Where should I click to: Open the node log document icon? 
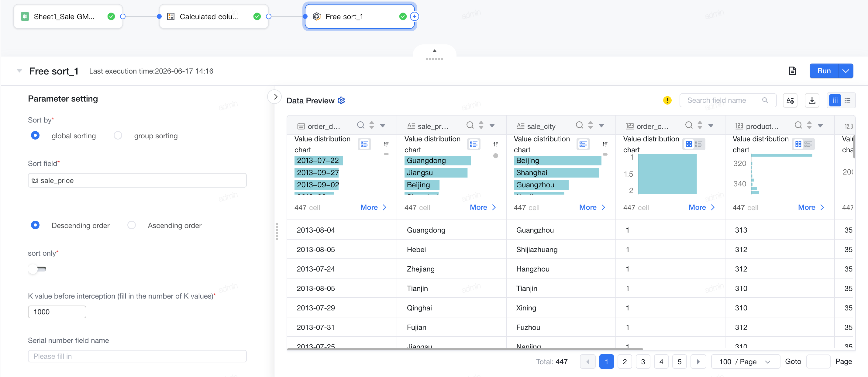click(x=792, y=71)
